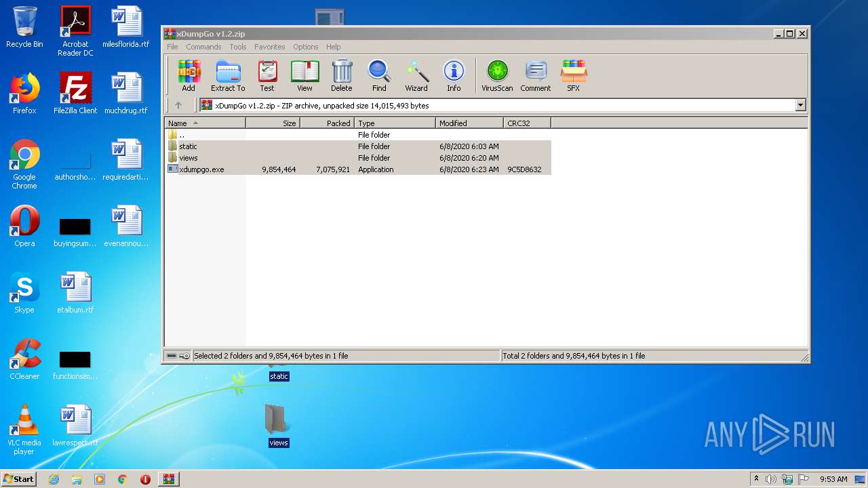Click the drive icon in status bar
The width and height of the screenshot is (868, 488).
(172, 356)
